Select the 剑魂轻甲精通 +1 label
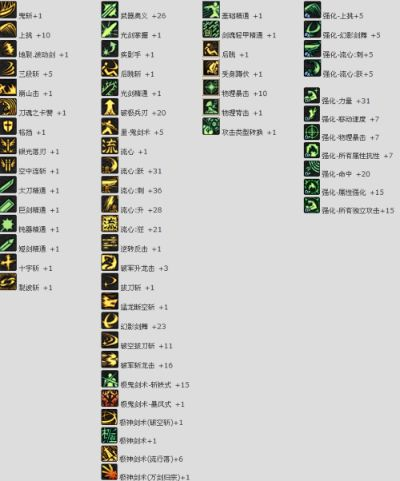The height and width of the screenshot is (481, 400). pos(249,35)
